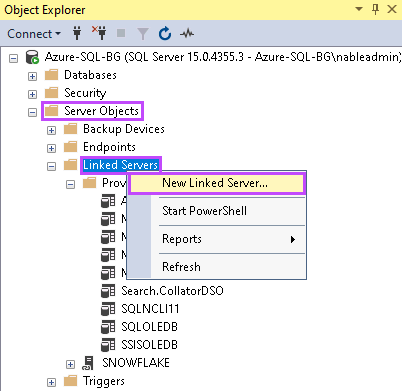Collapse the Azure-SQL-BG server node
The image size is (402, 391).
(x=13, y=59)
